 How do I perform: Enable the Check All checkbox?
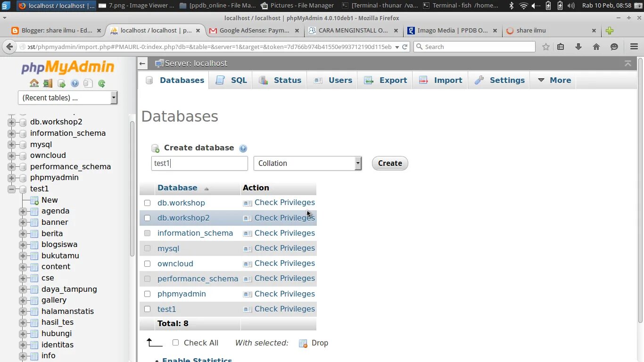pos(175,343)
